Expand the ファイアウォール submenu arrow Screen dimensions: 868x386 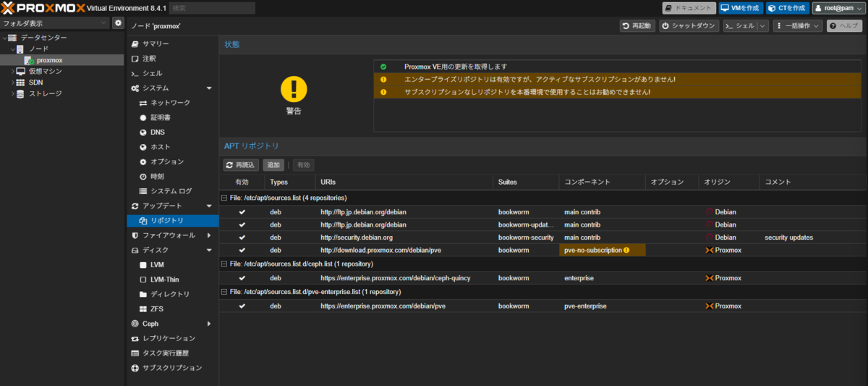point(209,235)
